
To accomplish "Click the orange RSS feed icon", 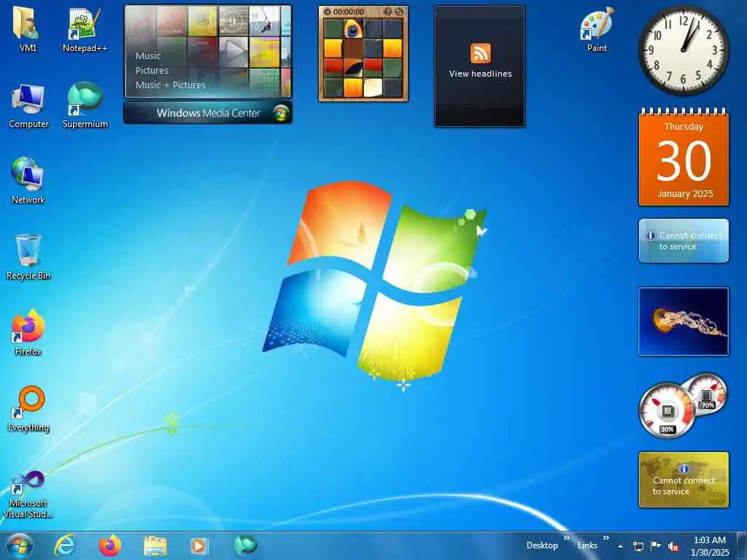I will pos(480,52).
